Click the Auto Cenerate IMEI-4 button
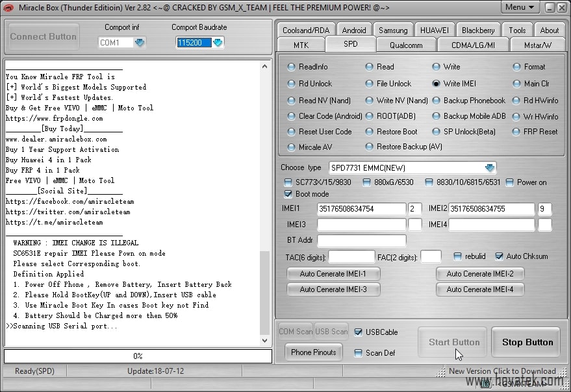This screenshot has width=571, height=392. (480, 289)
